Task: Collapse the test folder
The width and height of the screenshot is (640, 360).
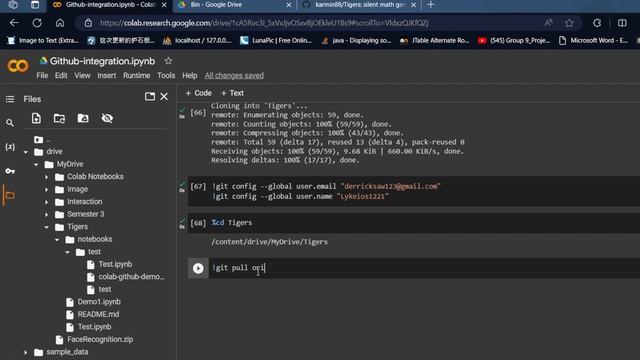Action: point(67,252)
